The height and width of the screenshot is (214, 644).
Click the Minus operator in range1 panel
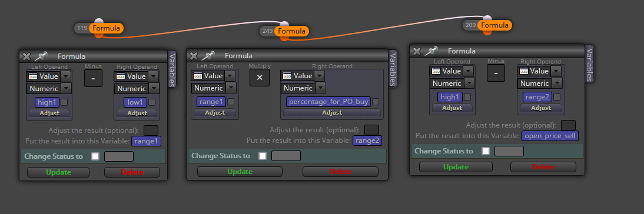click(93, 78)
